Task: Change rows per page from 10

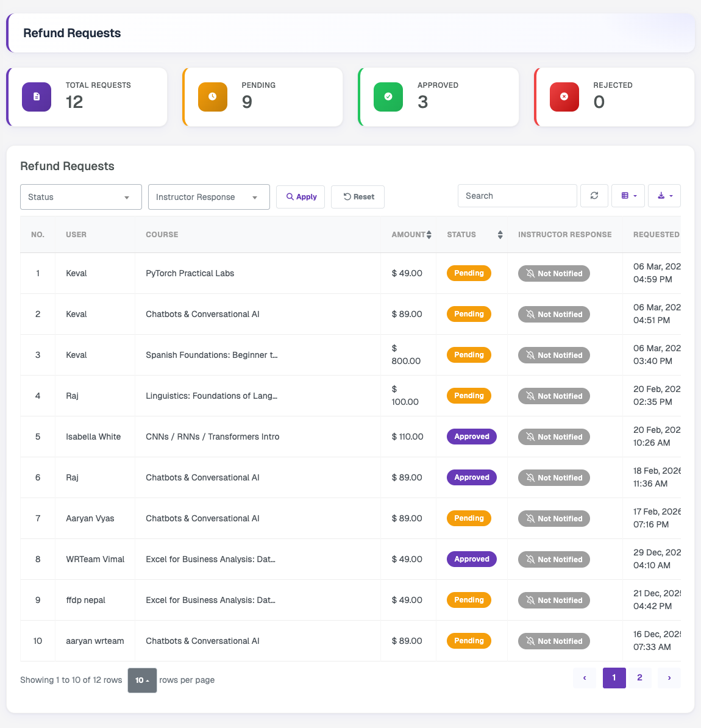Action: pyautogui.click(x=142, y=680)
